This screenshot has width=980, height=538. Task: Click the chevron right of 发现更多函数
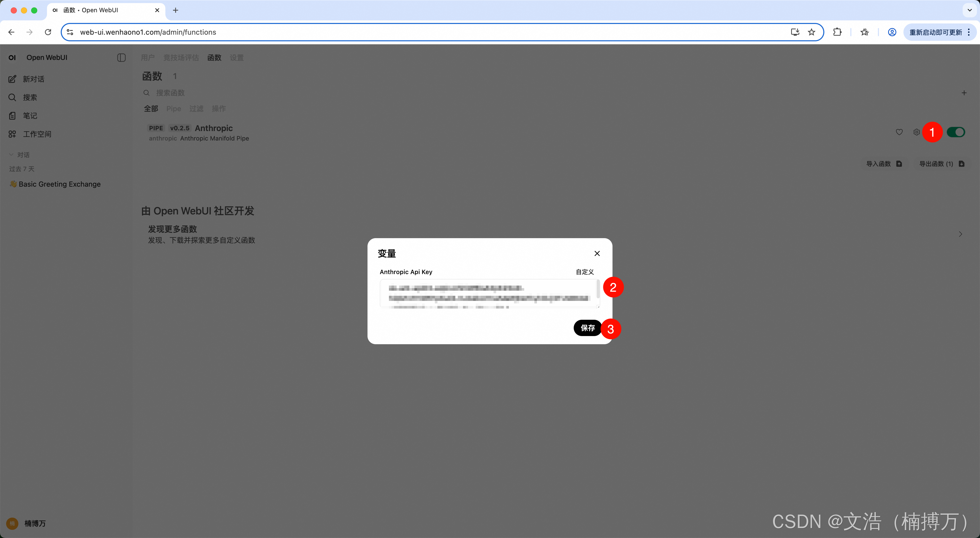(960, 234)
